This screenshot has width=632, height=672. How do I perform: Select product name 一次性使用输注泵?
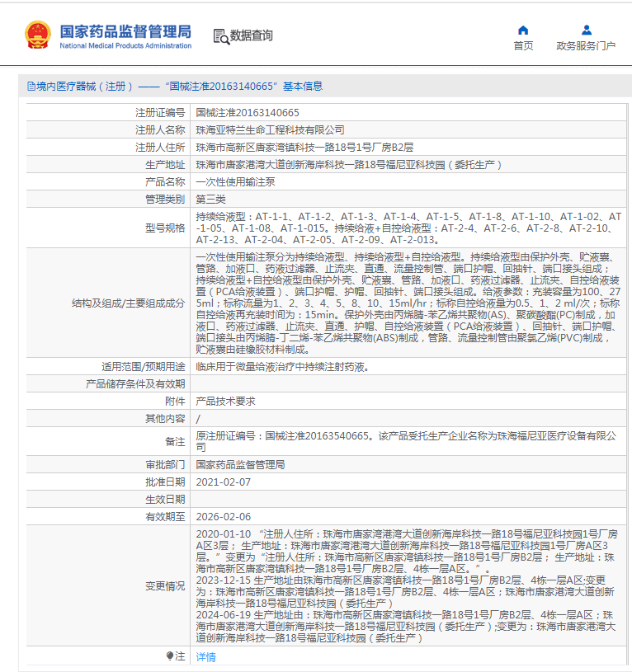pos(235,182)
